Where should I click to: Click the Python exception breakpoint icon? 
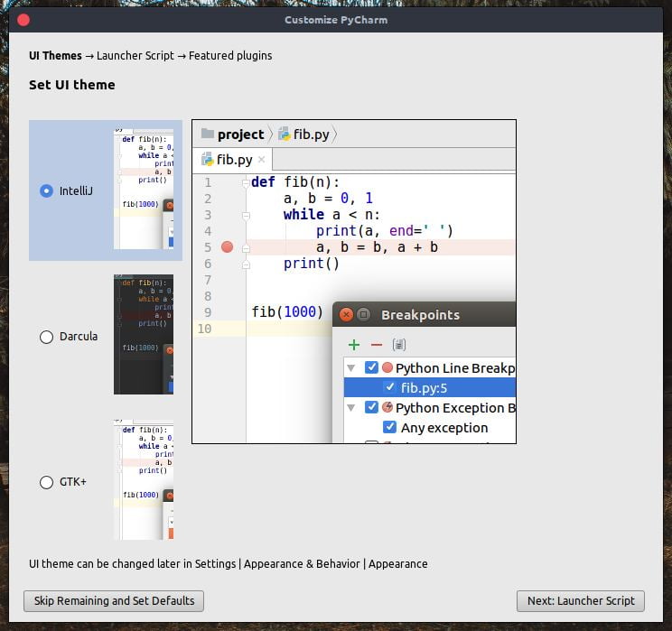click(387, 407)
